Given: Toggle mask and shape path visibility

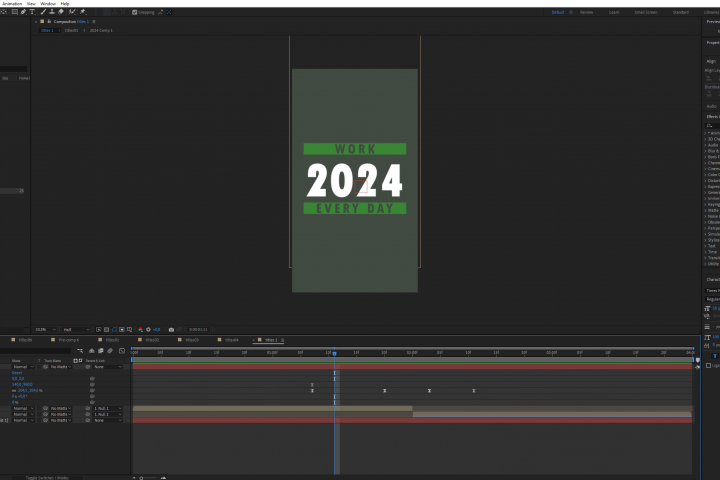Looking at the screenshot, I should tap(114, 329).
